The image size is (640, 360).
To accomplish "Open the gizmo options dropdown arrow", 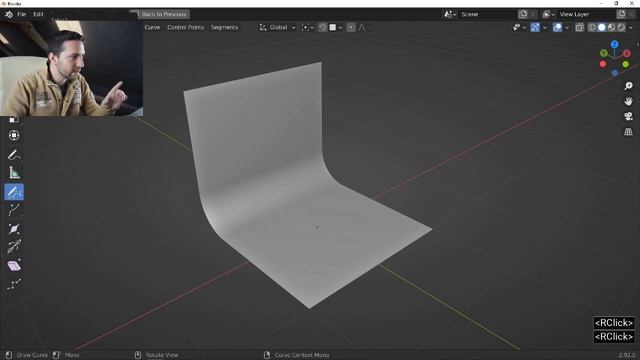I will tap(544, 27).
